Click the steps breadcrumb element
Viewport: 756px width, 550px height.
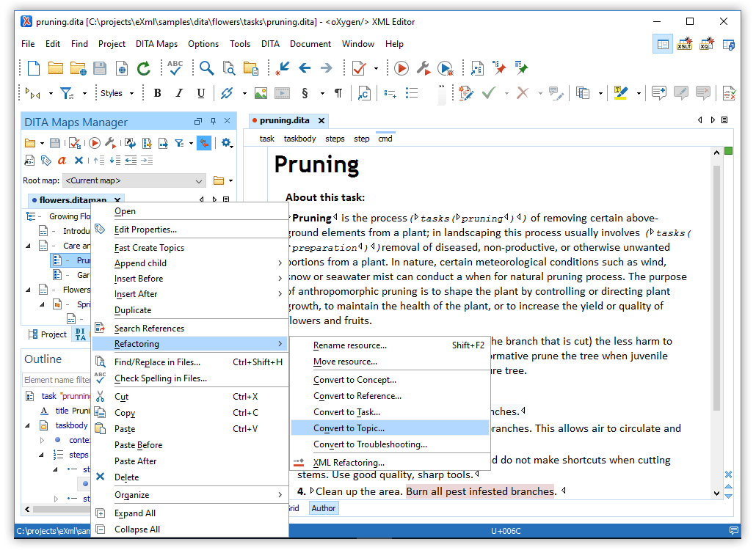(335, 139)
